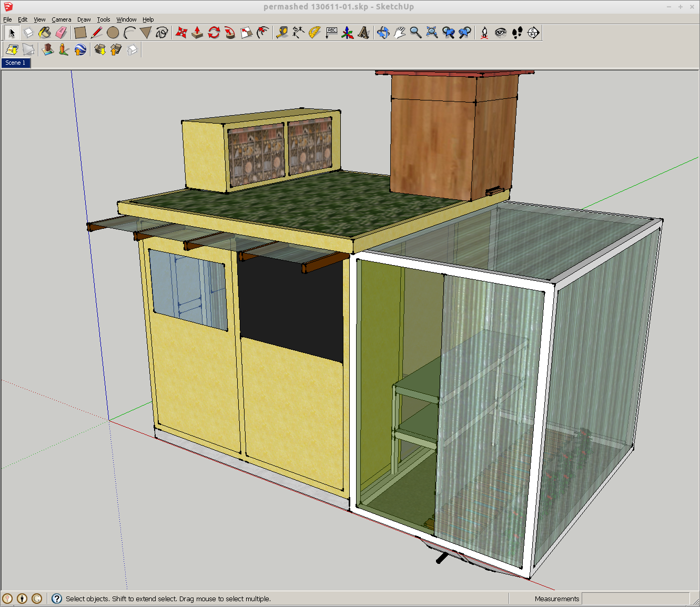Click the Measurements input box

pyautogui.click(x=635, y=599)
